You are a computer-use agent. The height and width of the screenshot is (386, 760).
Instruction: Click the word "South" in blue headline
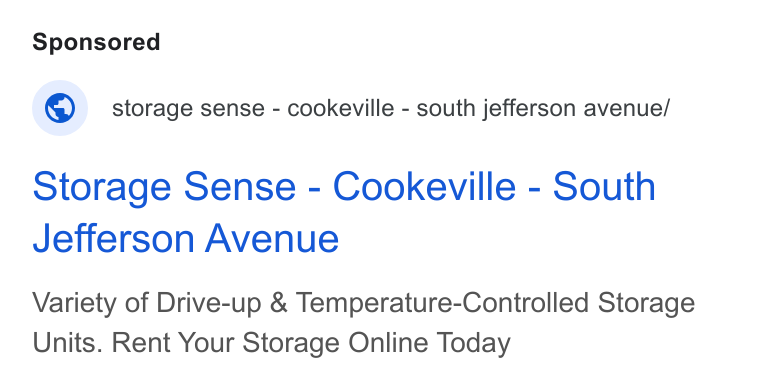pos(604,186)
